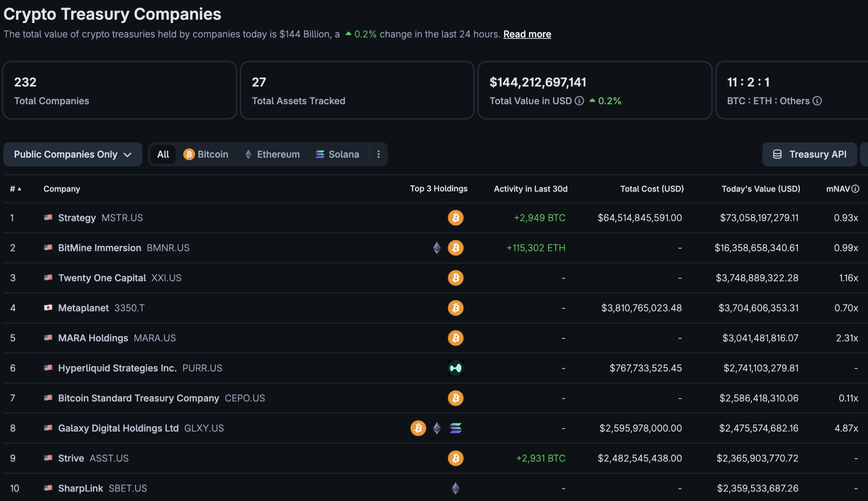Click info icon next to BTC : ETH : Others
The image size is (868, 501).
tap(817, 101)
